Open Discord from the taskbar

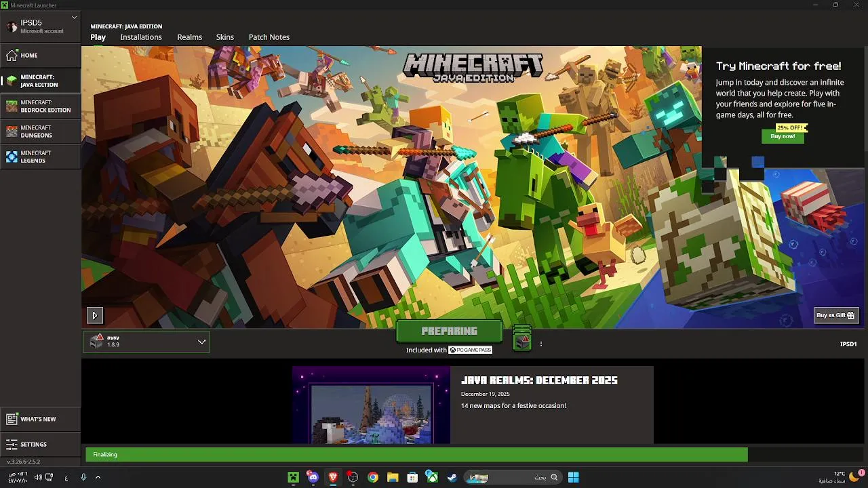[313, 477]
